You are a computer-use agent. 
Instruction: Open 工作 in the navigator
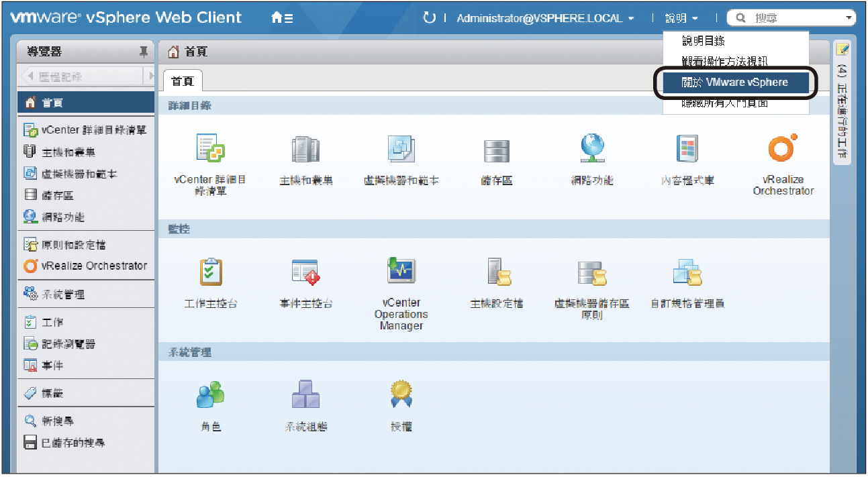click(87, 323)
